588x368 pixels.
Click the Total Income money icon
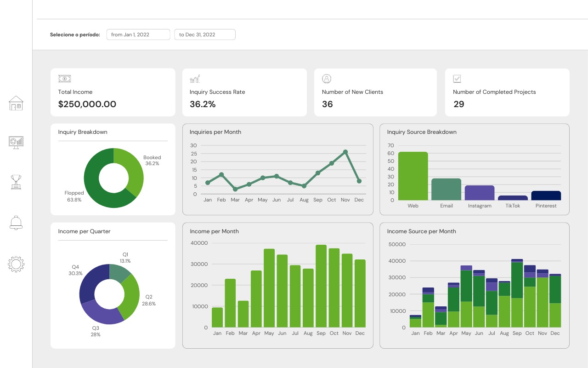click(64, 79)
